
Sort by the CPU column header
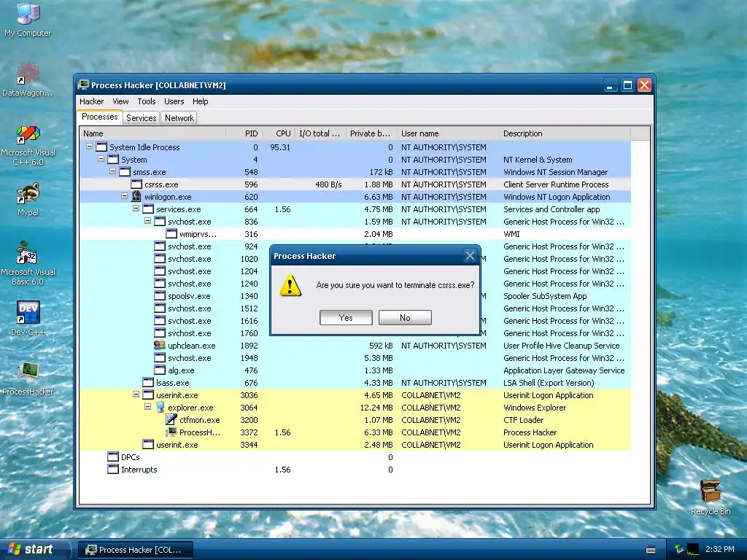278,133
